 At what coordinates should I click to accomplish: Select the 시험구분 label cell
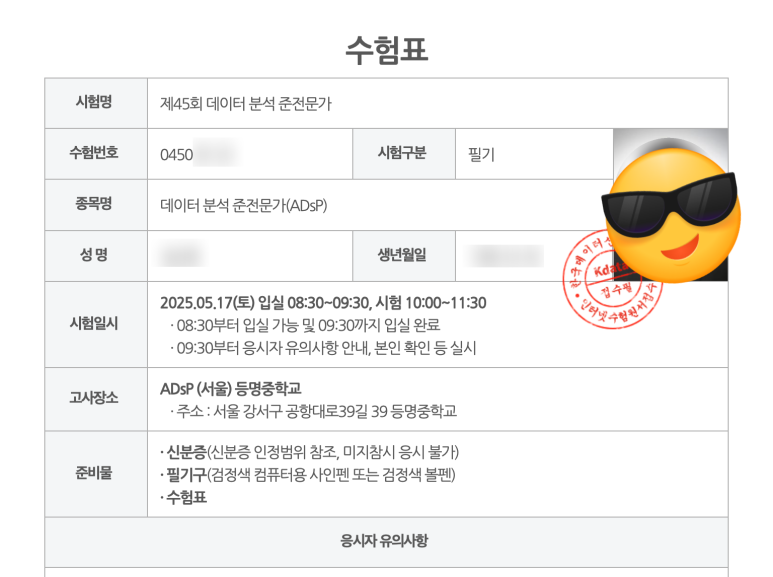point(404,154)
